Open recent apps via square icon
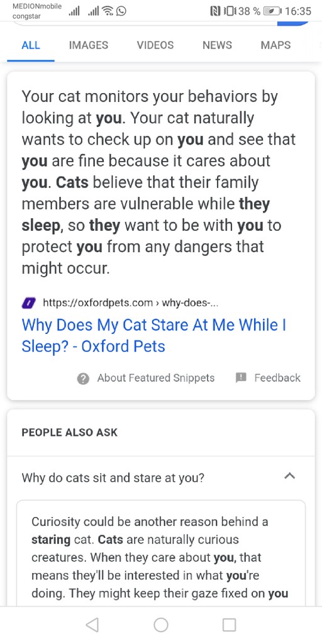 click(229, 625)
